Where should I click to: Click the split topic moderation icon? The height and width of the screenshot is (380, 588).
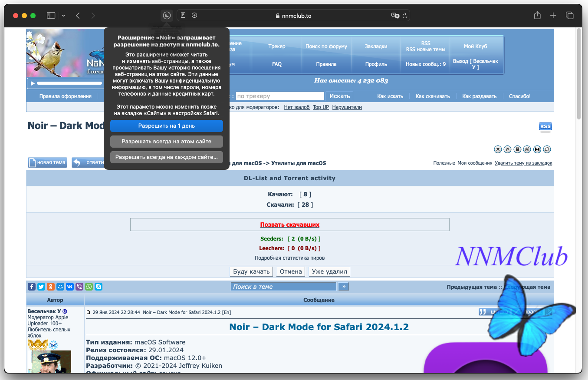[527, 149]
